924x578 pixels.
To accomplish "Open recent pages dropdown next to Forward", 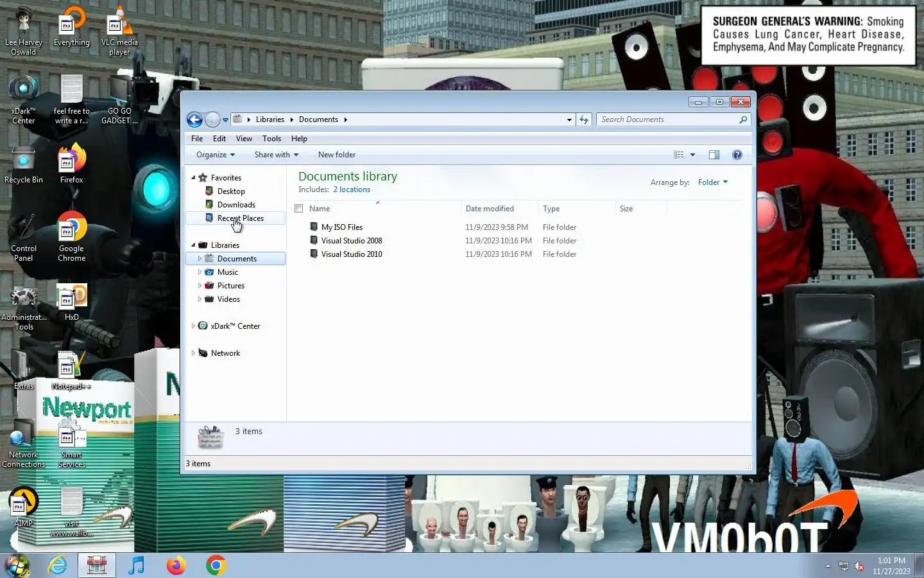I will 225,120.
